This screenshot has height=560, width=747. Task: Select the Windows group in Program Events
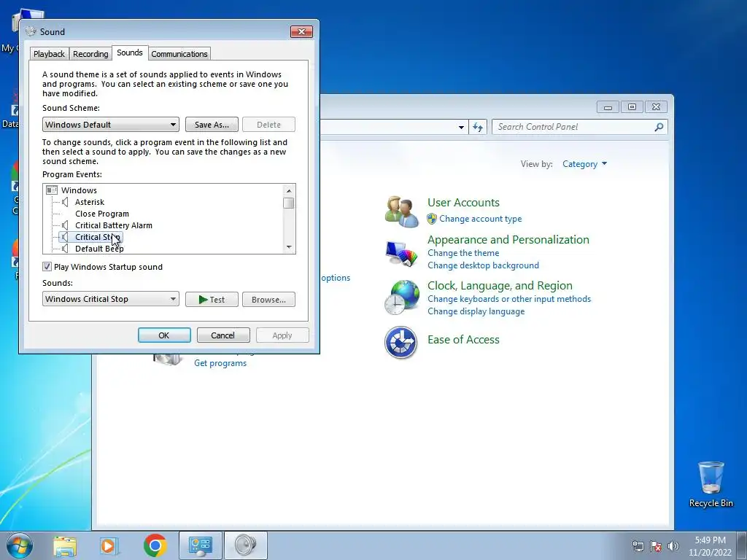coord(79,190)
